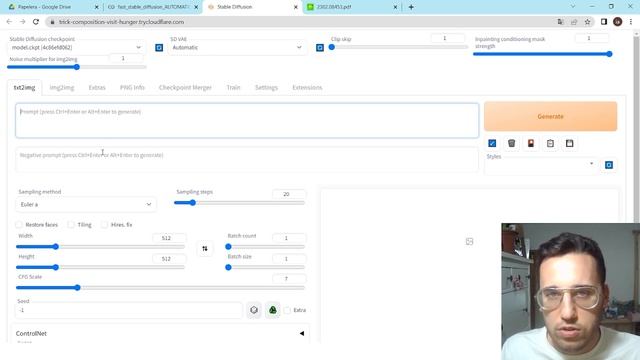This screenshot has height=360, width=640.
Task: Open the Train tab
Action: coord(233,87)
